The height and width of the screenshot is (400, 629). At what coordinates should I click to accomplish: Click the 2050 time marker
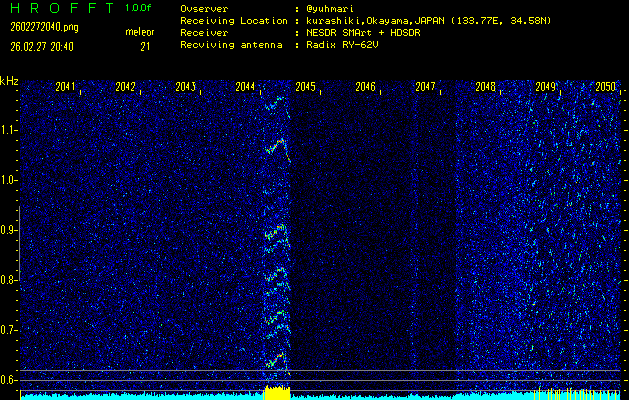[x=605, y=88]
